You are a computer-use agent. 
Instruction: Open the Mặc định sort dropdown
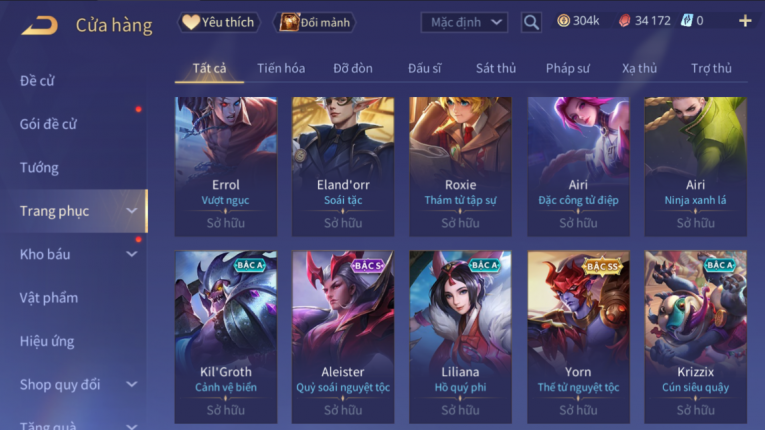click(464, 22)
